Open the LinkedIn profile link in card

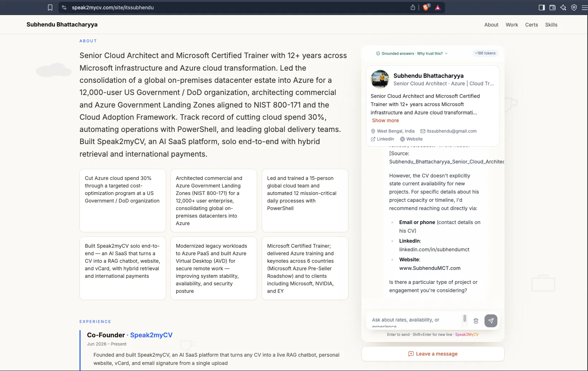[x=382, y=139]
